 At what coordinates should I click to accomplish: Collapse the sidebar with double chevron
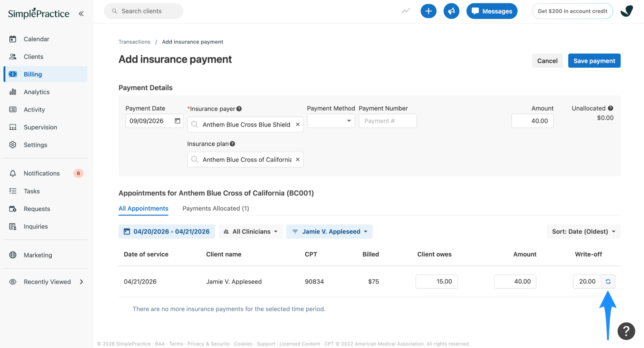pyautogui.click(x=81, y=14)
